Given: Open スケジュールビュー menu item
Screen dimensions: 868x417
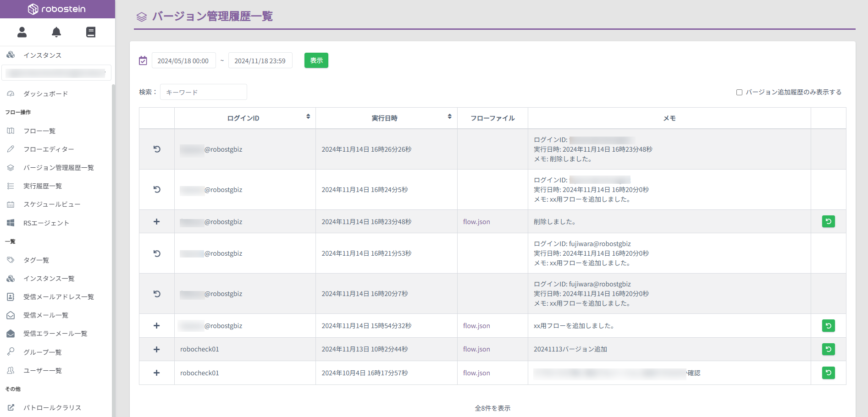Looking at the screenshot, I should click(52, 204).
